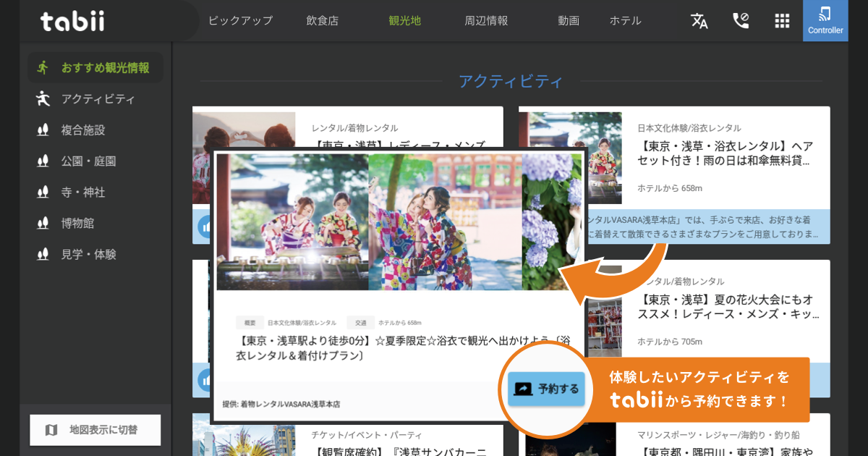The width and height of the screenshot is (868, 456).
Task: Select the ピックアップ tab
Action: point(240,21)
